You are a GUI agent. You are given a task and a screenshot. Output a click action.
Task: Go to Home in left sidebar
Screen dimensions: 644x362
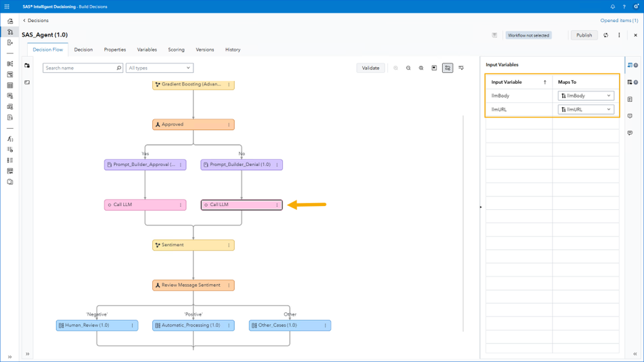coord(10,21)
